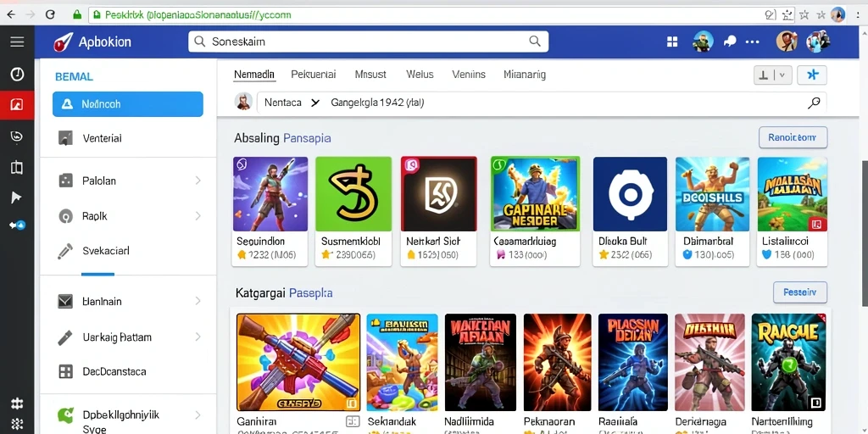Open the Seguindlon game thumbnail
The image size is (868, 434).
click(270, 194)
